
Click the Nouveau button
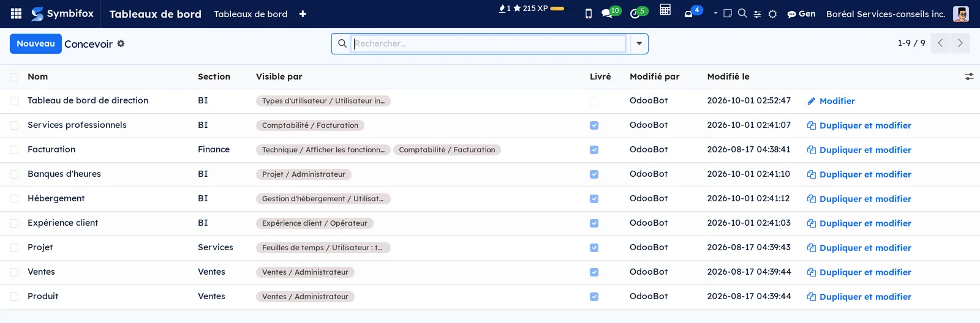[x=36, y=43]
